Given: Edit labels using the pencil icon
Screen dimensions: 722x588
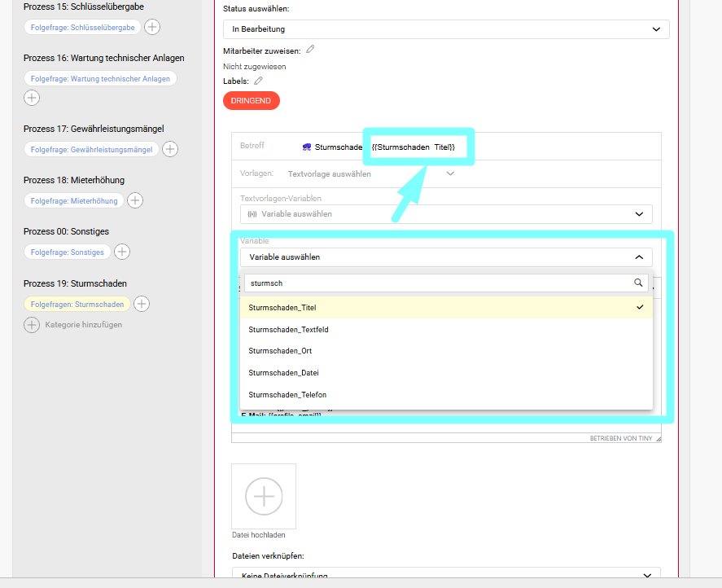Looking at the screenshot, I should [258, 81].
